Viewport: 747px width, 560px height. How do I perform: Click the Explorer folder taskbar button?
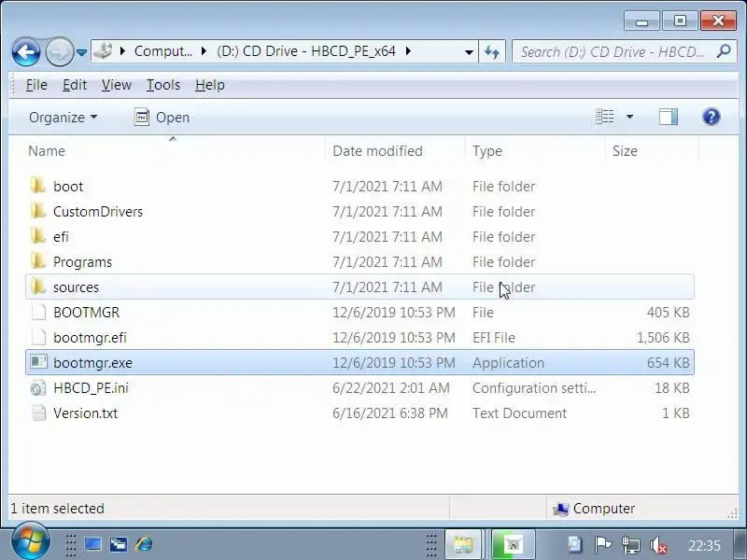click(x=462, y=544)
